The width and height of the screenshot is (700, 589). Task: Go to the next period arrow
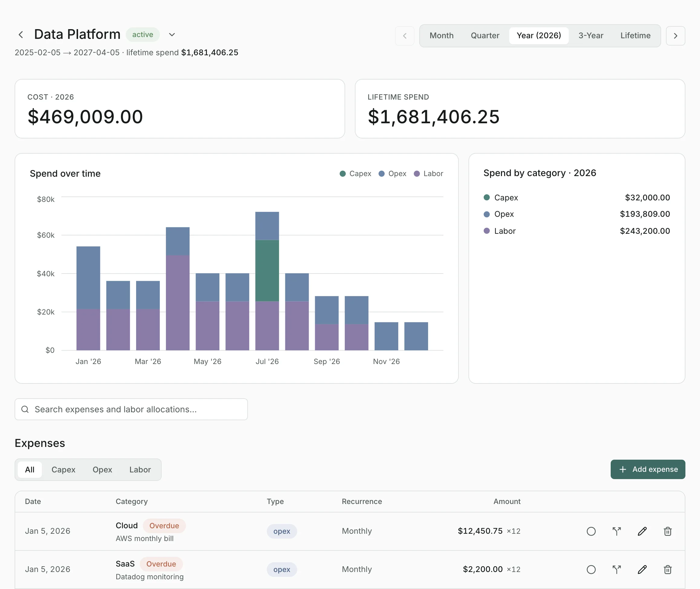click(675, 36)
